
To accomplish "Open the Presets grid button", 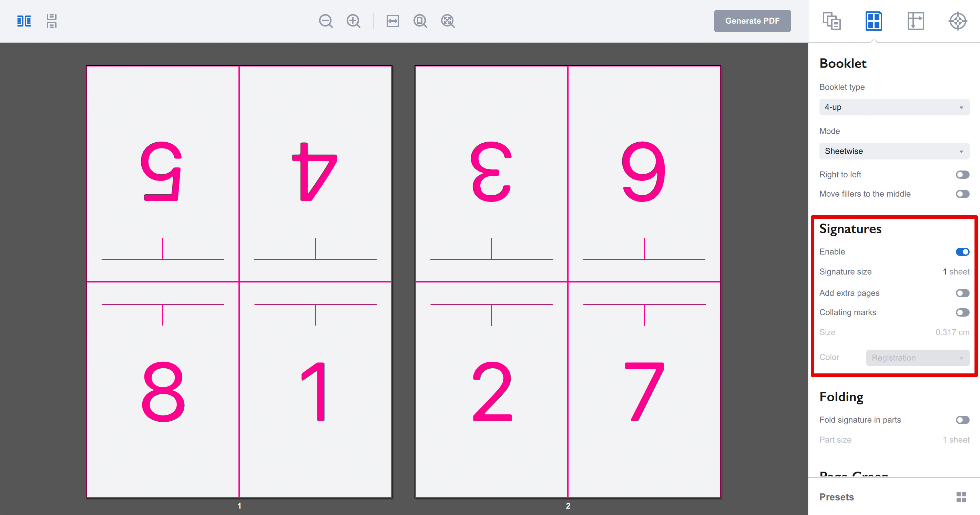I will [x=961, y=497].
